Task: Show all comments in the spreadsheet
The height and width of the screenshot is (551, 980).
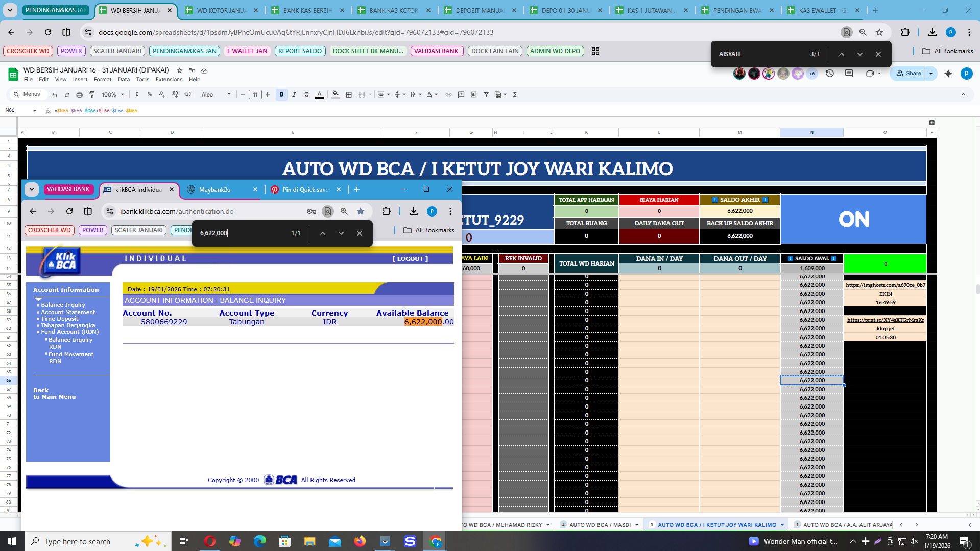Action: tap(849, 74)
